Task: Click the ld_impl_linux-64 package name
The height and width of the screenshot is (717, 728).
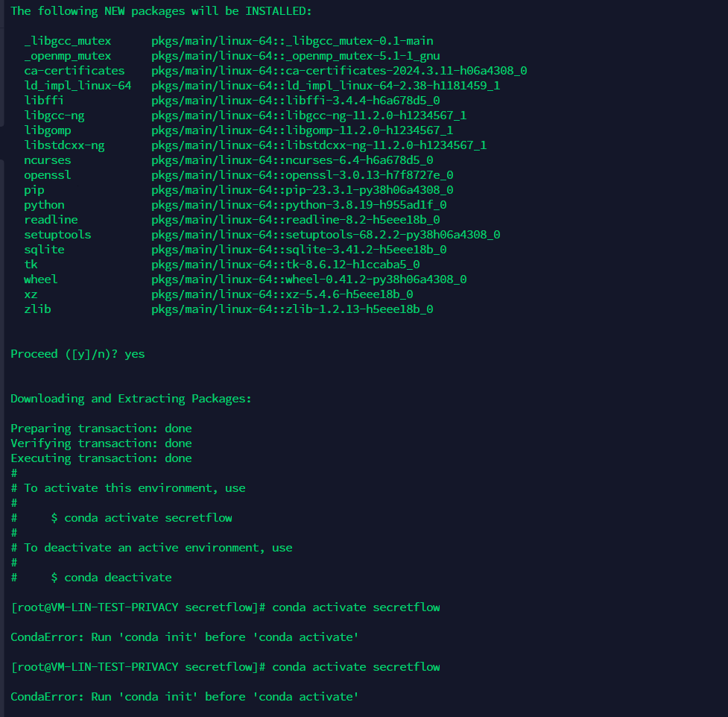Action: pos(77,86)
